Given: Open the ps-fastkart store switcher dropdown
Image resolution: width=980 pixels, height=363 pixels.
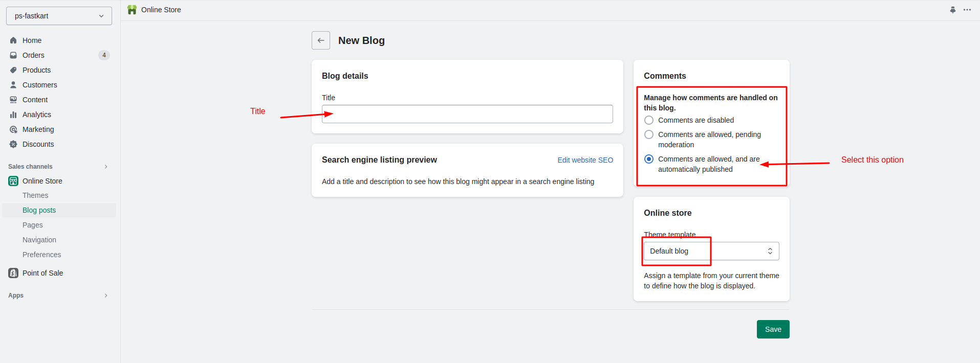Looking at the screenshot, I should tap(59, 16).
